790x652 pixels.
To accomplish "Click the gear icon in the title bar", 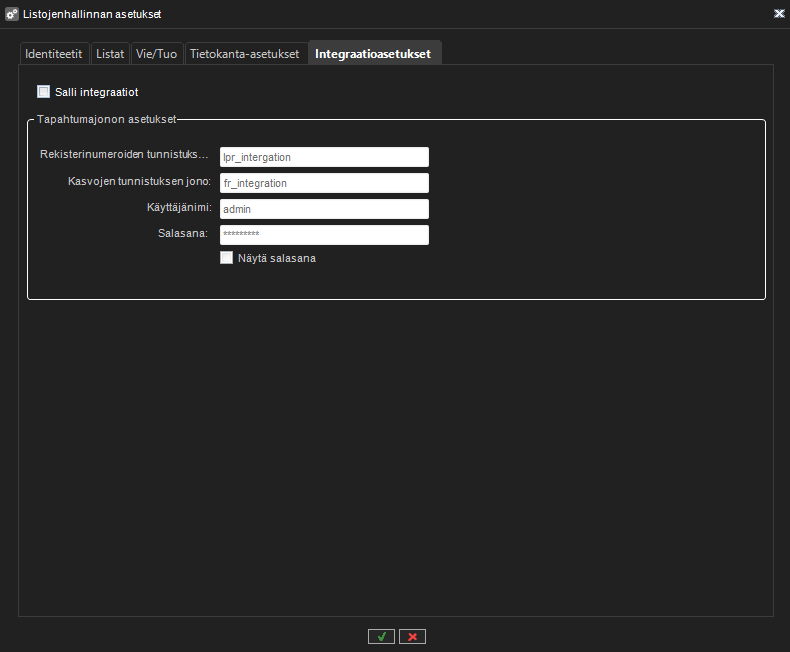I will [x=12, y=14].
